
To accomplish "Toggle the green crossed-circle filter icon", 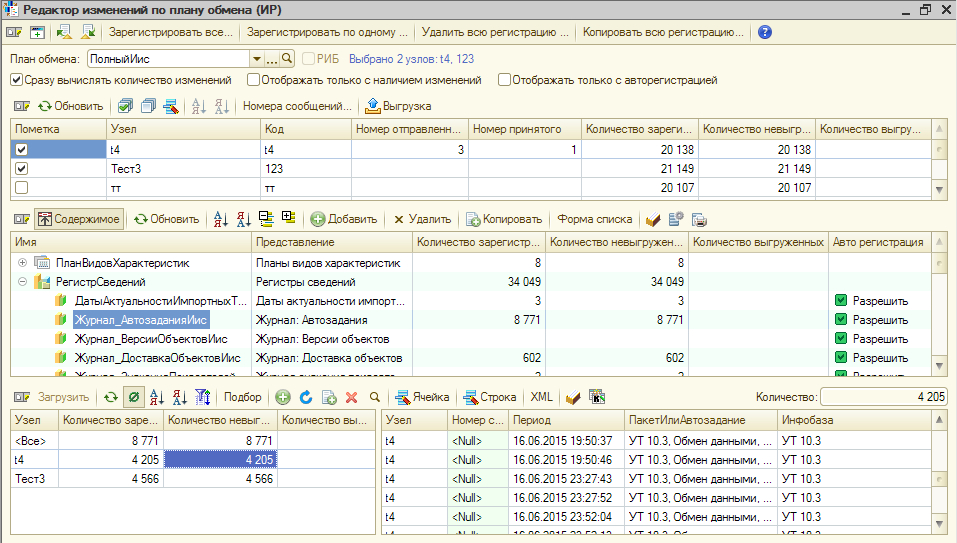I will point(134,397).
